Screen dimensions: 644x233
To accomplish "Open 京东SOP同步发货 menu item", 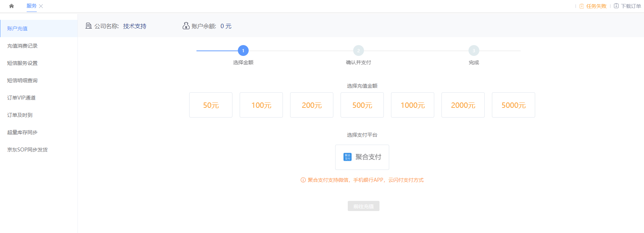I will click(x=39, y=150).
